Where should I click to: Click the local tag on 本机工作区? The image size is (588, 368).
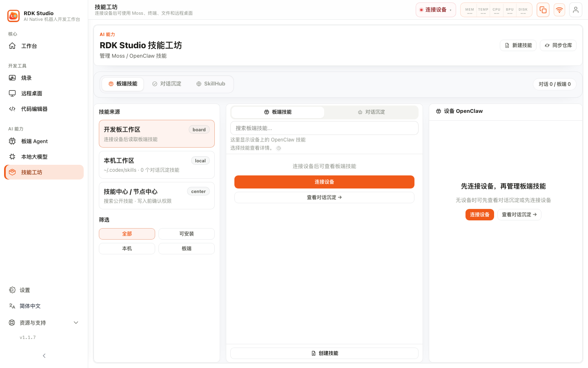(200, 161)
